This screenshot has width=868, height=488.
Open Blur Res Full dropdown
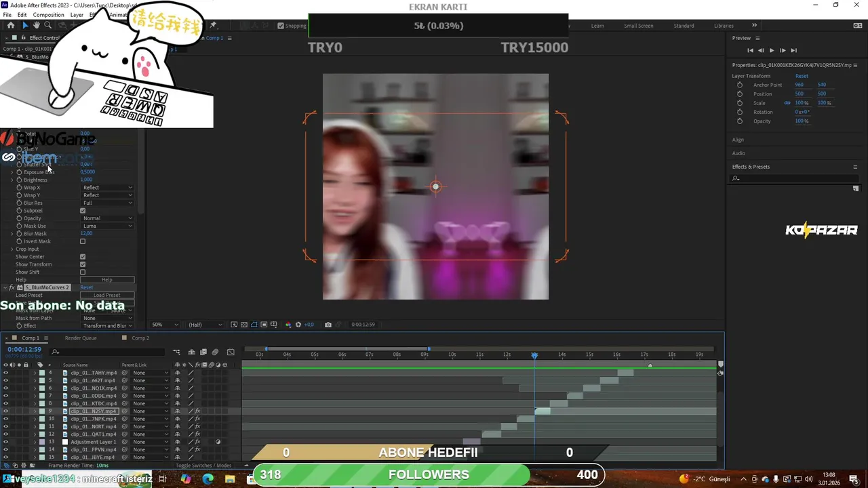pyautogui.click(x=107, y=203)
